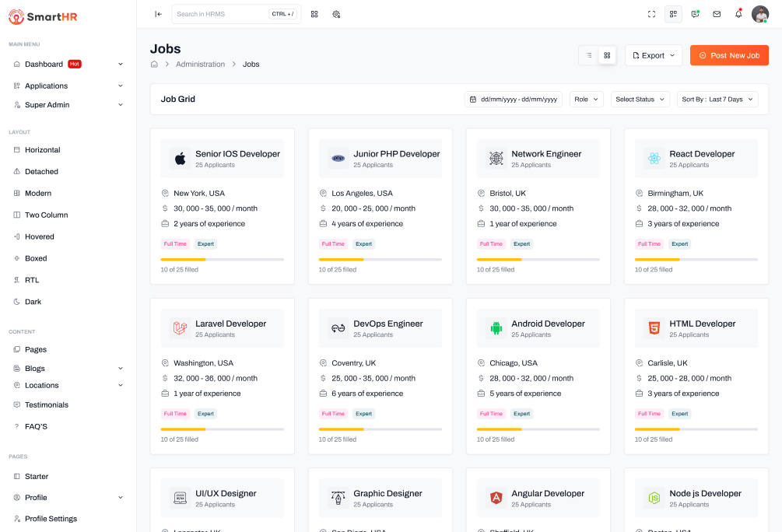Open the Senior IOS Developer job title
This screenshot has height=532, width=782.
click(x=237, y=154)
